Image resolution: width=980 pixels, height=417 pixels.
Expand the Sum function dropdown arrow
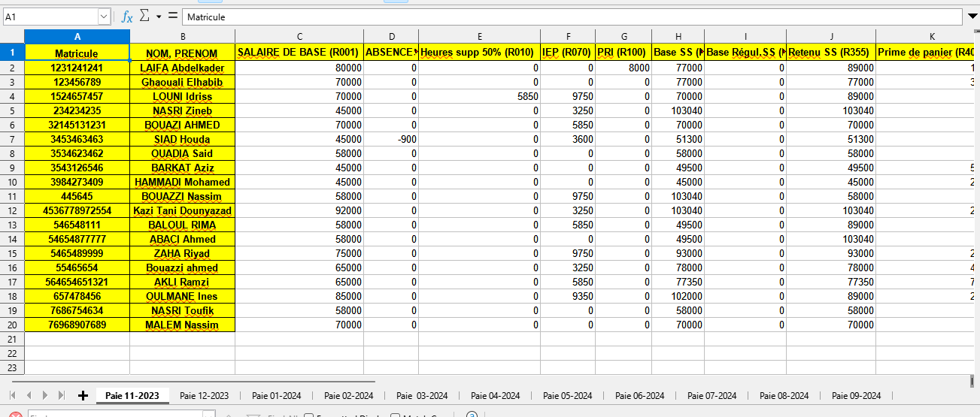coord(159,17)
